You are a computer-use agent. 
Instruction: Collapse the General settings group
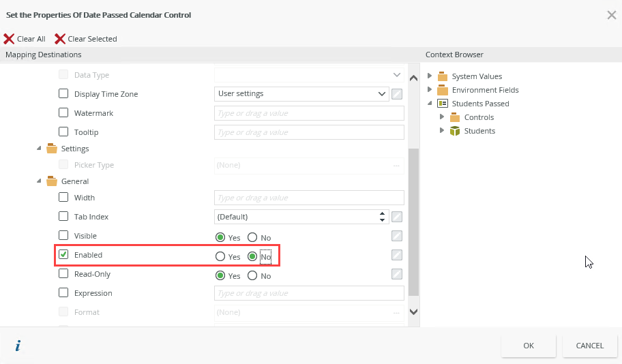pyautogui.click(x=39, y=181)
